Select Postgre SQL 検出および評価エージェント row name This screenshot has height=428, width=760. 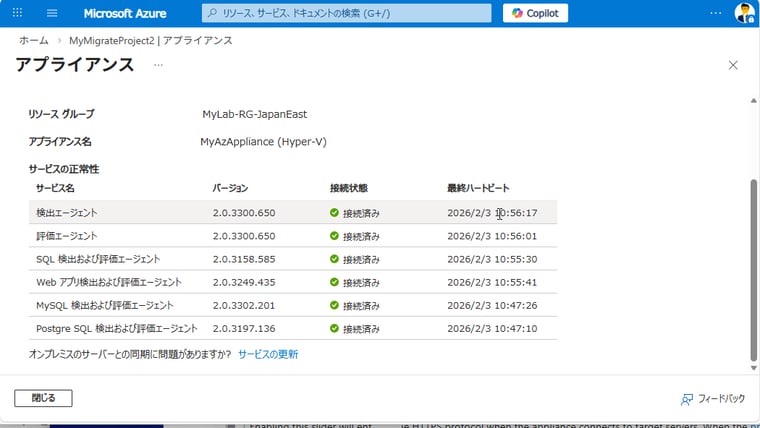(x=117, y=329)
